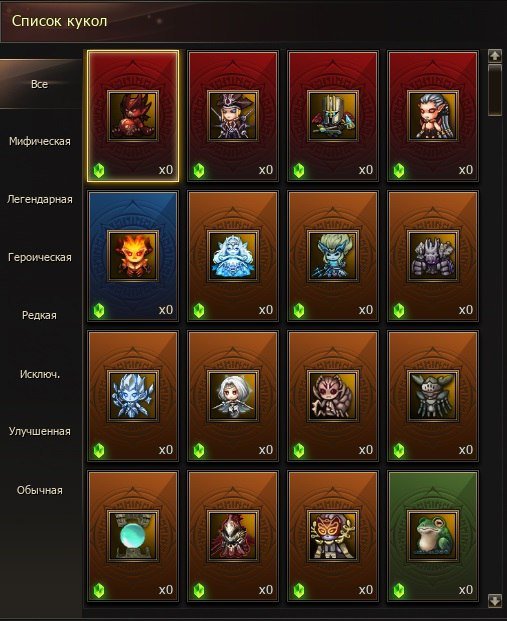Switch to the Мифическая filter tab
507x621 pixels.
(40, 141)
